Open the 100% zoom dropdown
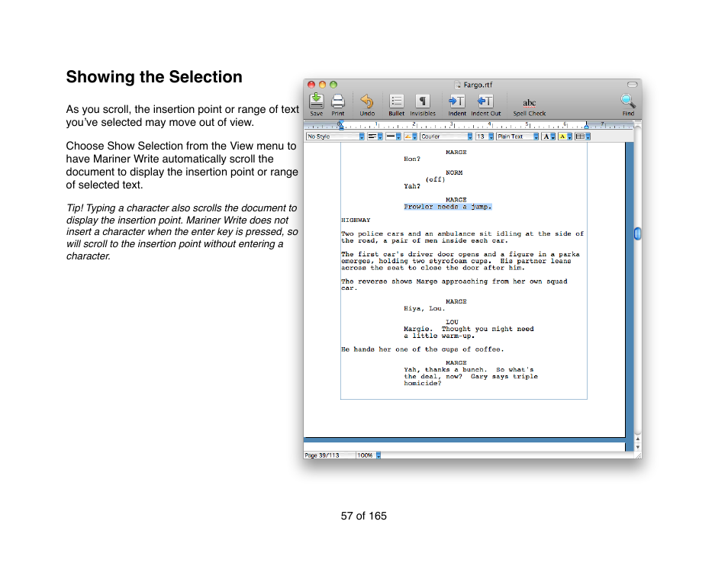The image size is (728, 563). click(369, 455)
